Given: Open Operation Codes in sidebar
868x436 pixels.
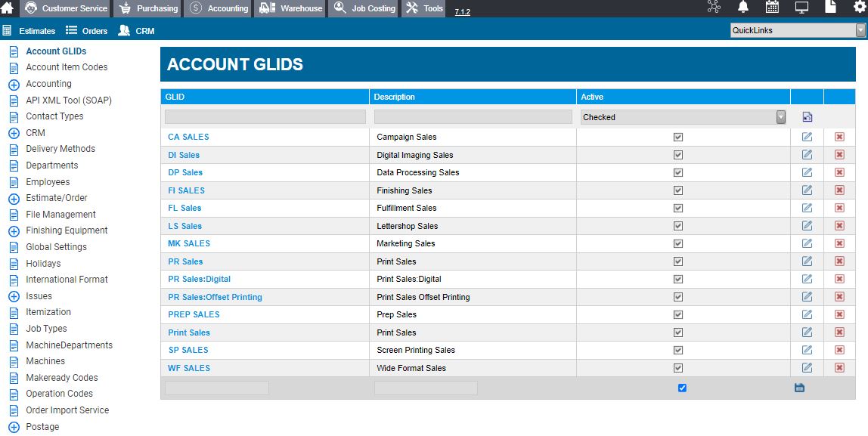Looking at the screenshot, I should click(x=59, y=394).
